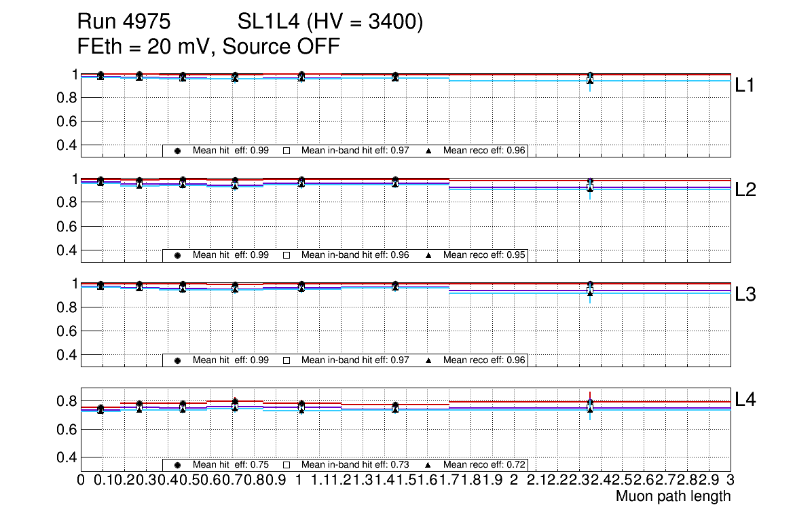Click the open square legend marker in L2 panel

click(286, 255)
